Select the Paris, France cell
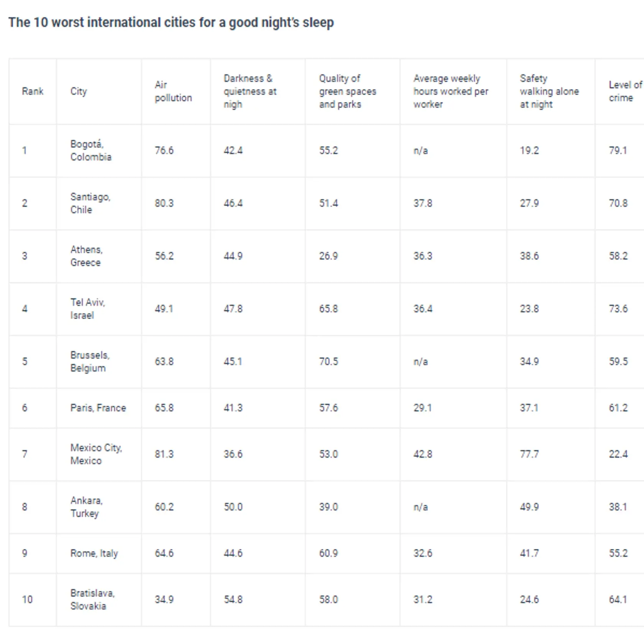This screenshot has height=644, width=644. pos(98,408)
